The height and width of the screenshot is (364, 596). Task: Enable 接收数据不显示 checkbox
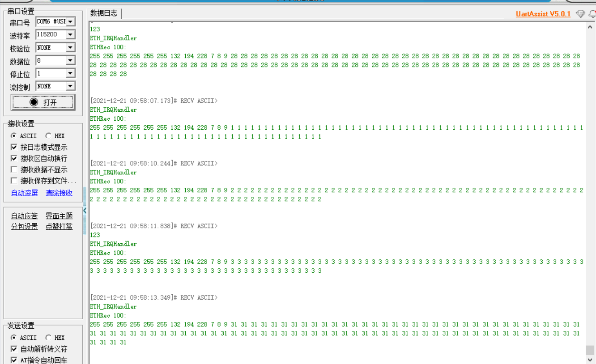(14, 169)
